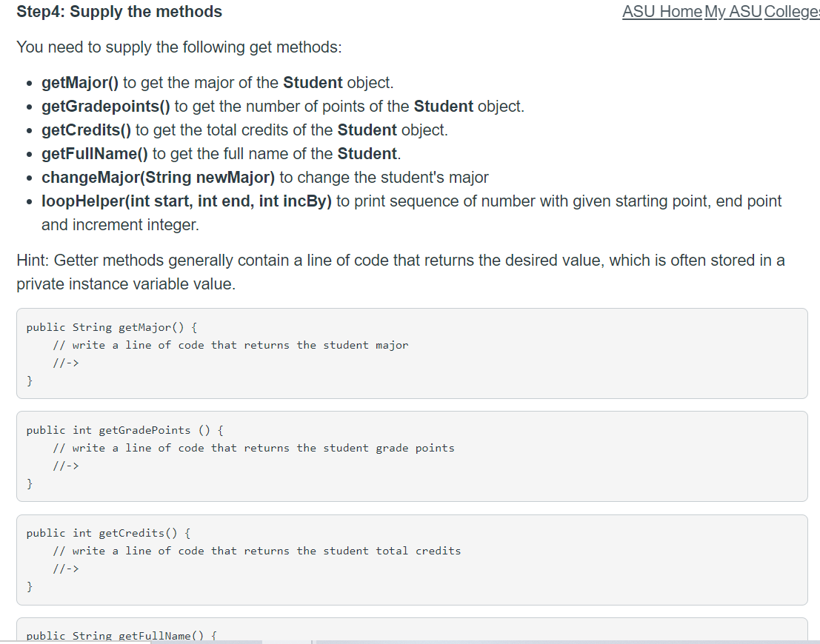Click the public String getMajor() code line
Viewport: 820px width, 644px height.
[111, 327]
